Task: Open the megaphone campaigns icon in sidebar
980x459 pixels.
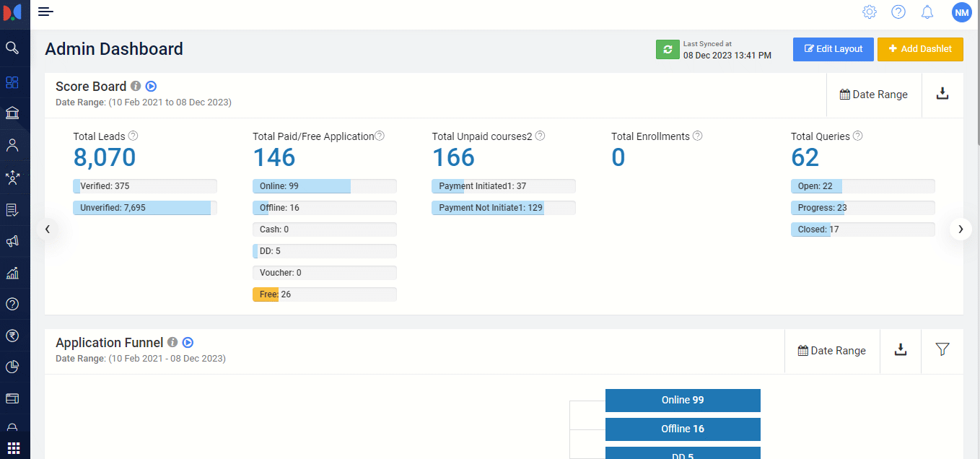Action: pos(12,241)
